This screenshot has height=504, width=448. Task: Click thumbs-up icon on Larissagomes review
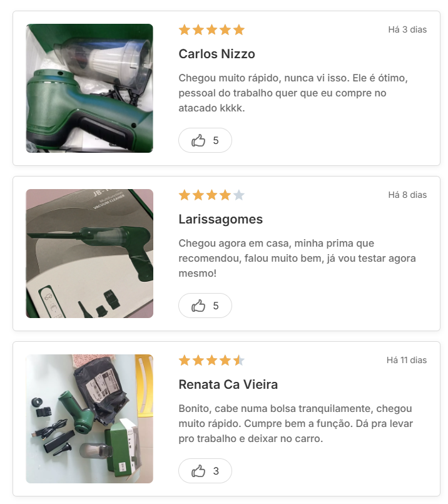[198, 306]
